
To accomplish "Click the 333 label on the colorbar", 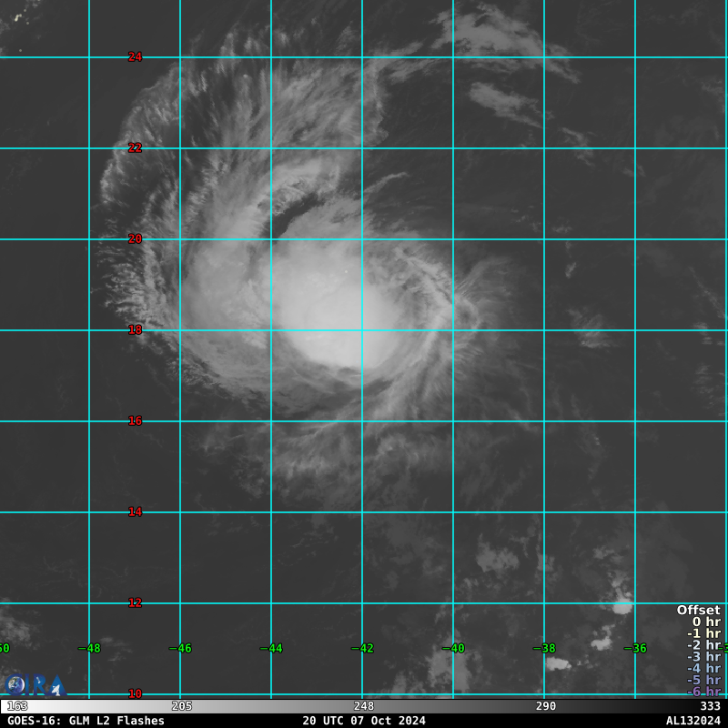I will 710,706.
